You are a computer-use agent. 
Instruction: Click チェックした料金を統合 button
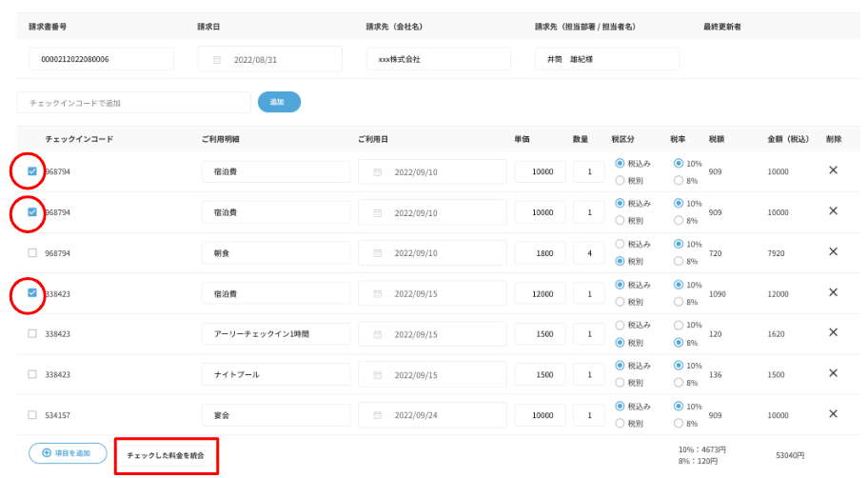[x=167, y=456]
